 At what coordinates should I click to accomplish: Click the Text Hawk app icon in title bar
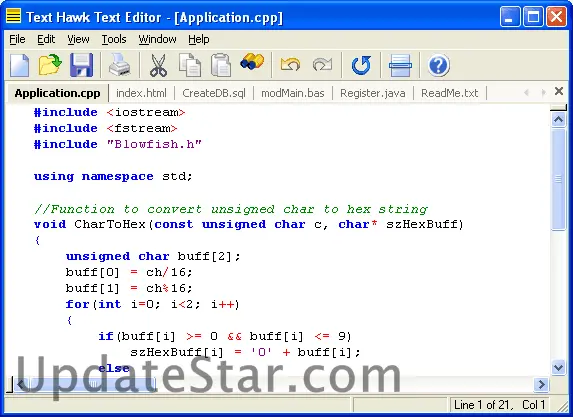pos(14,16)
